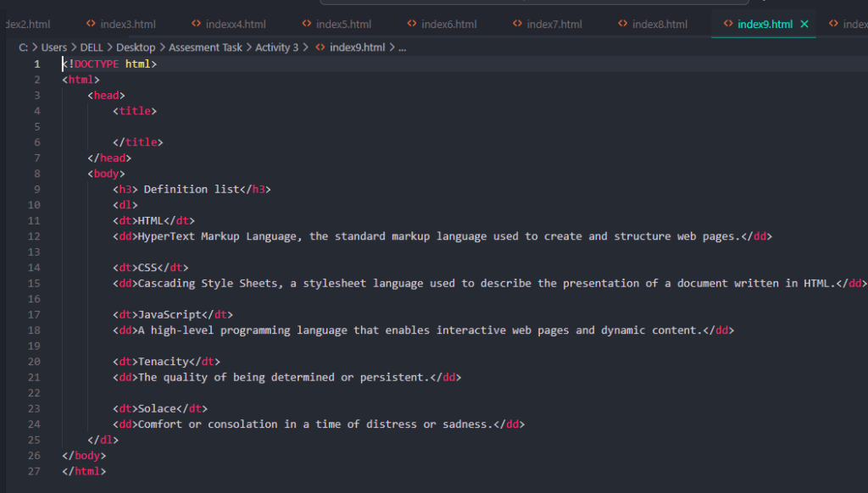Select the Assesment Task breadcrumb

[x=205, y=47]
